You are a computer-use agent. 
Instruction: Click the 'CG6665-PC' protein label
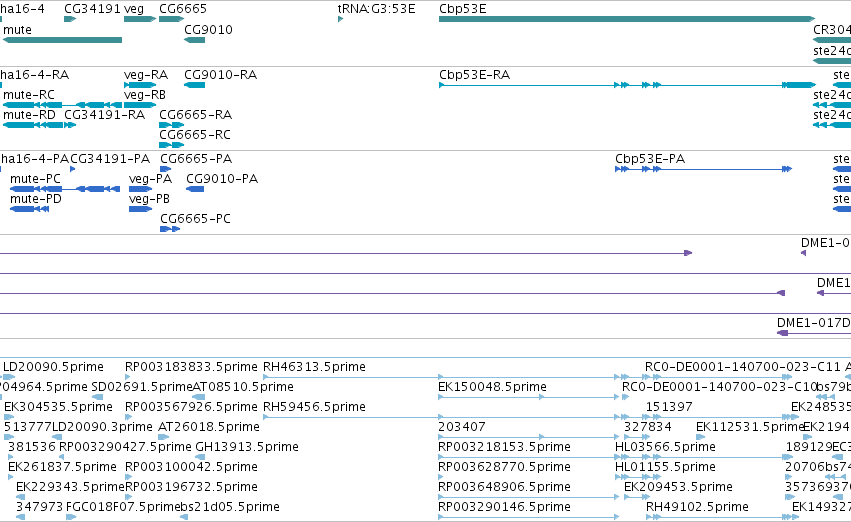coord(195,219)
